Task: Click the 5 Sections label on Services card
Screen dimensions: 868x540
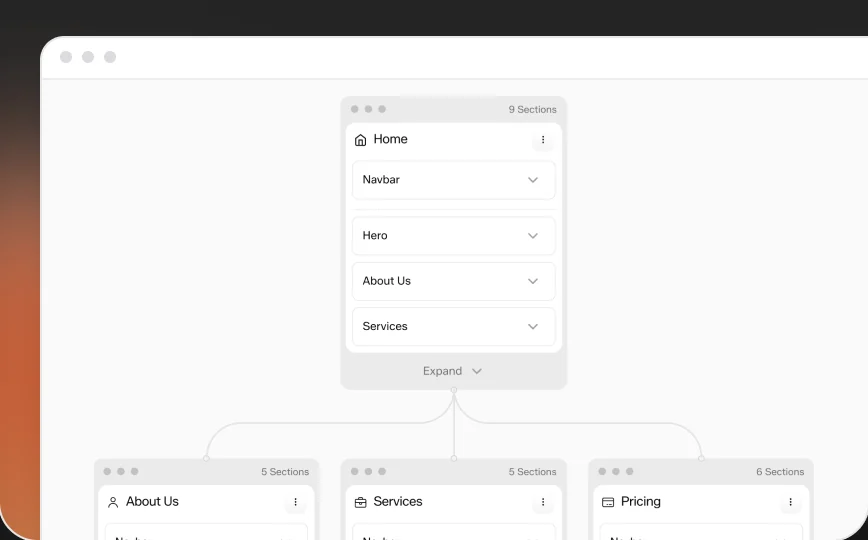Action: point(533,472)
